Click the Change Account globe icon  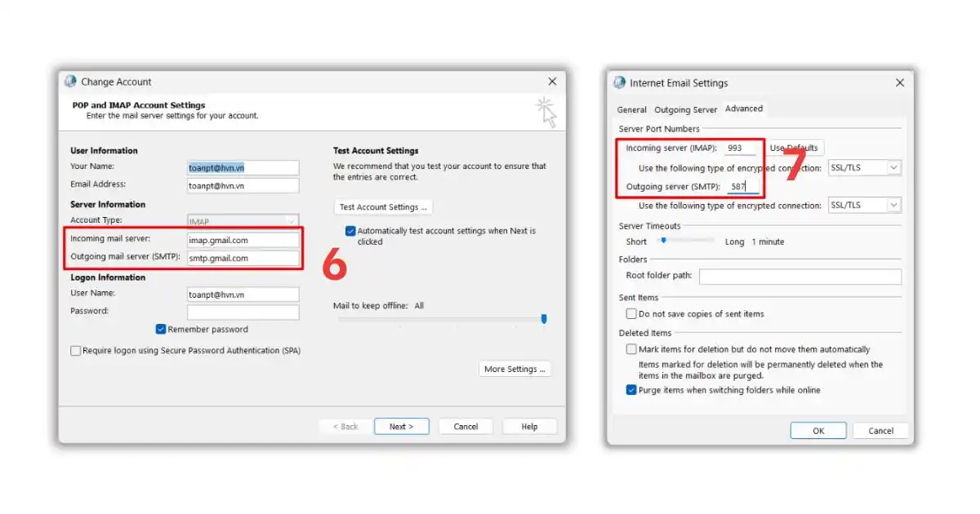71,82
